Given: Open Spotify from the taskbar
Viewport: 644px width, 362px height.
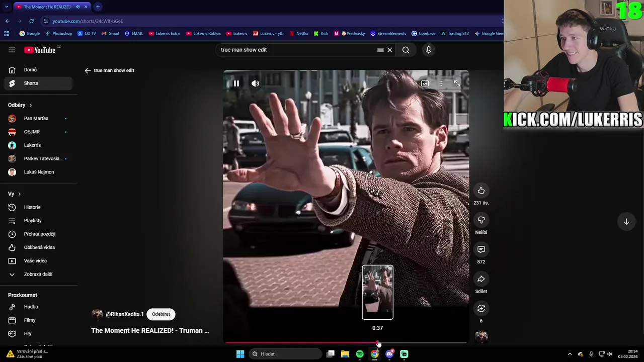Looking at the screenshot, I should 360,354.
